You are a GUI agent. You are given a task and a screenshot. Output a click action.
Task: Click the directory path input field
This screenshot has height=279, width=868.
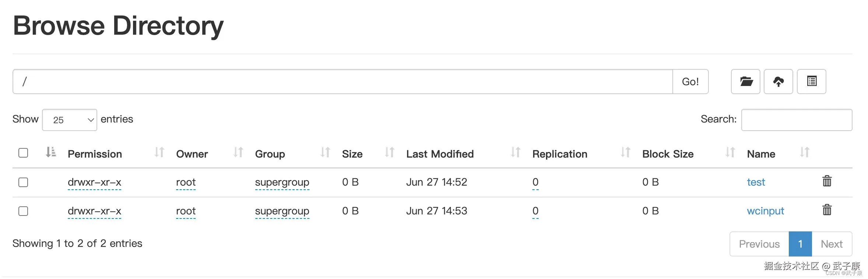(x=343, y=82)
